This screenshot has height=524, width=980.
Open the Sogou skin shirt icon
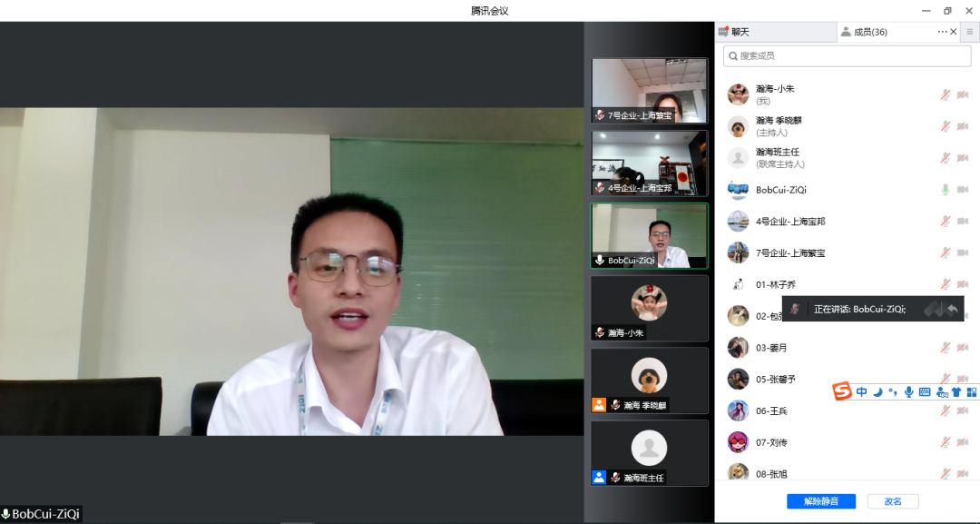956,392
